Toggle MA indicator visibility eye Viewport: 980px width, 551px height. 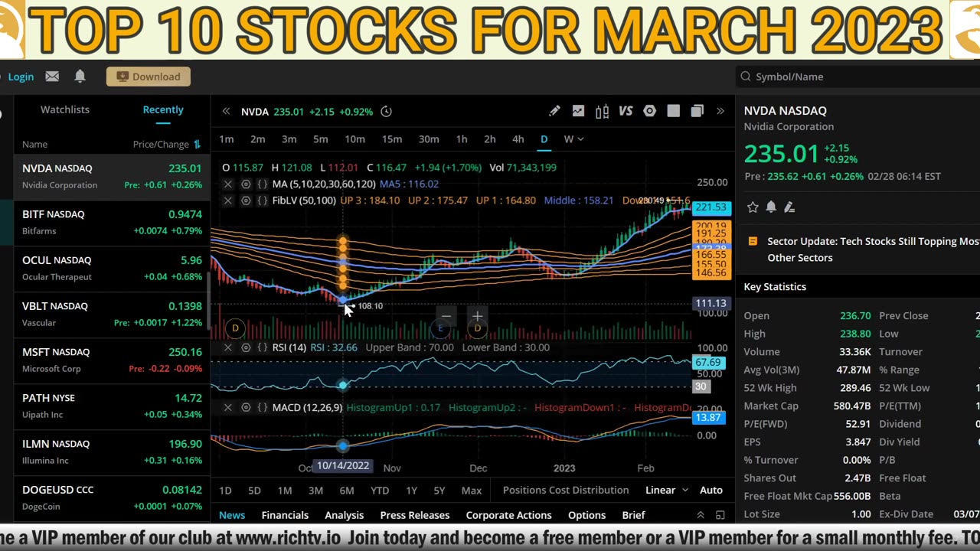[x=246, y=184]
